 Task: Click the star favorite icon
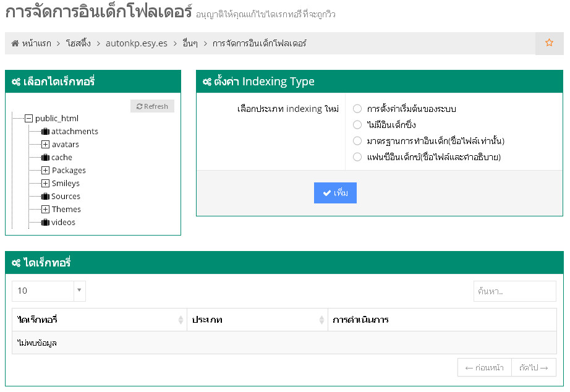click(x=549, y=43)
